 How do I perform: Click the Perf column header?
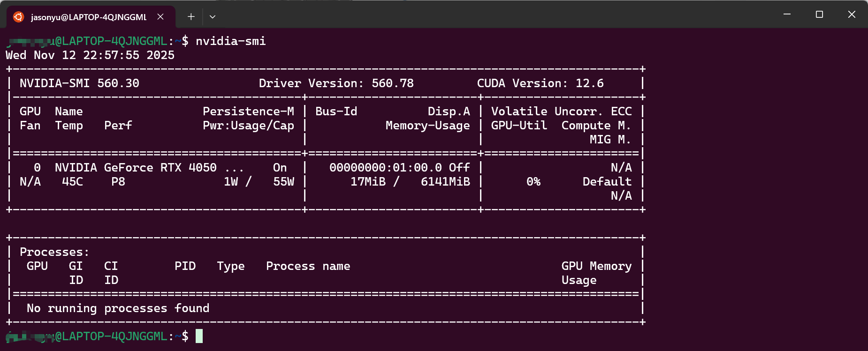[118, 126]
